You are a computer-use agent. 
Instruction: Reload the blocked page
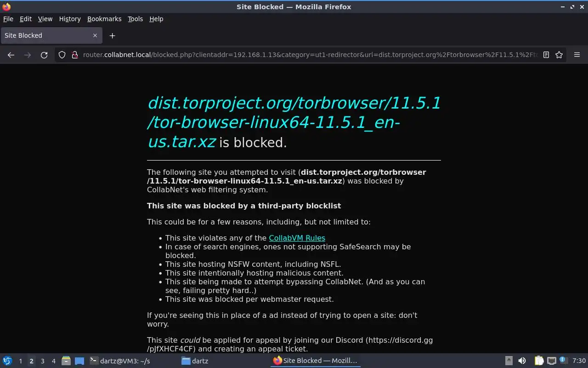pyautogui.click(x=44, y=55)
